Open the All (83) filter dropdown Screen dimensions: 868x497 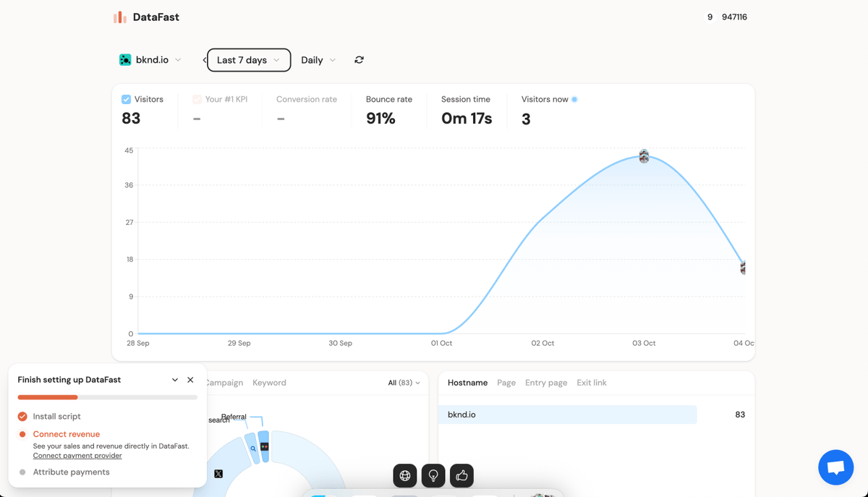(x=404, y=383)
